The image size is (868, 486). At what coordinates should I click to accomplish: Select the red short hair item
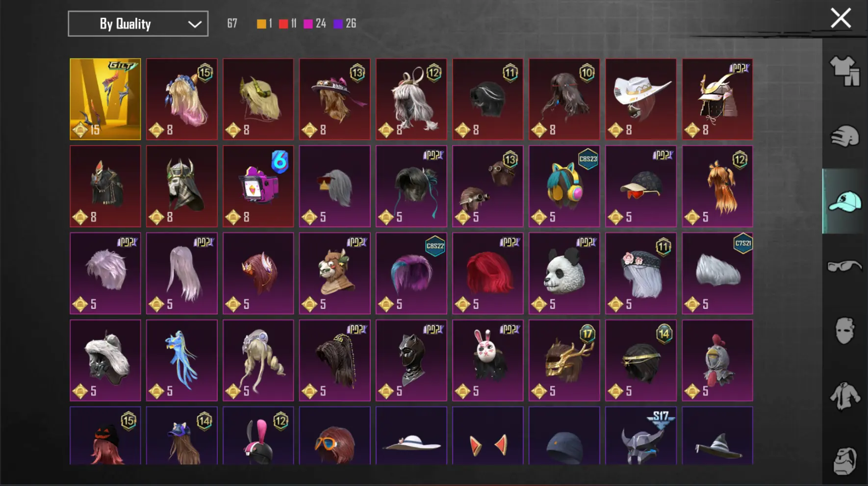click(487, 273)
